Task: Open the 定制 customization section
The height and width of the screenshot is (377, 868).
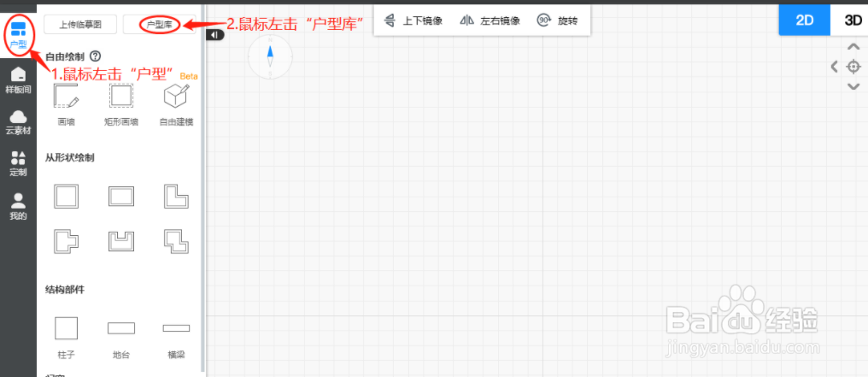Action: click(18, 164)
